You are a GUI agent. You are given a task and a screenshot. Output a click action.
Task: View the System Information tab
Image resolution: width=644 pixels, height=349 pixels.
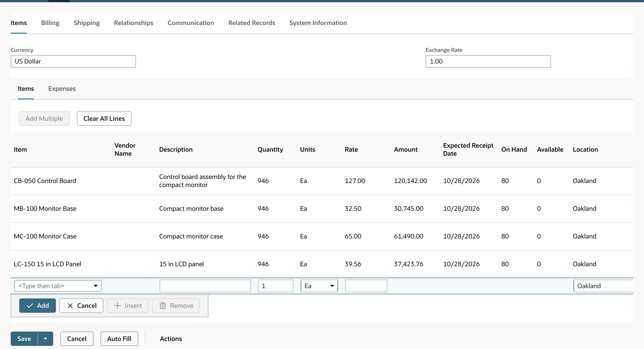pyautogui.click(x=318, y=23)
